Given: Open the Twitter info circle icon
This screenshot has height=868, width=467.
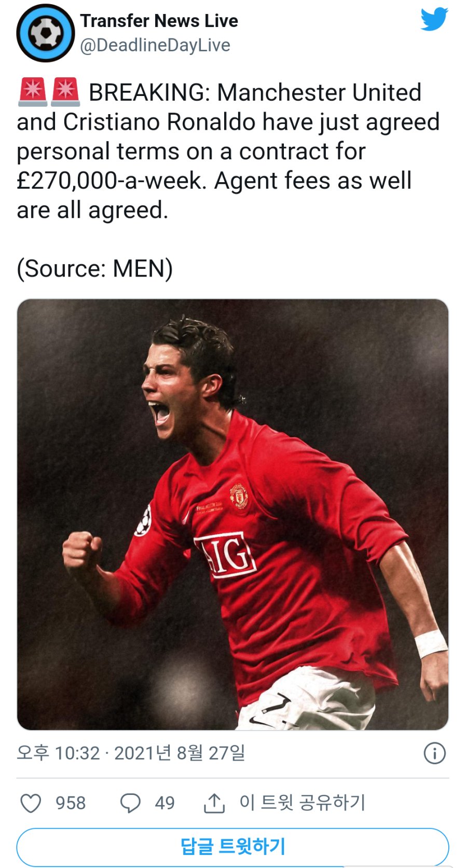Looking at the screenshot, I should point(435,753).
